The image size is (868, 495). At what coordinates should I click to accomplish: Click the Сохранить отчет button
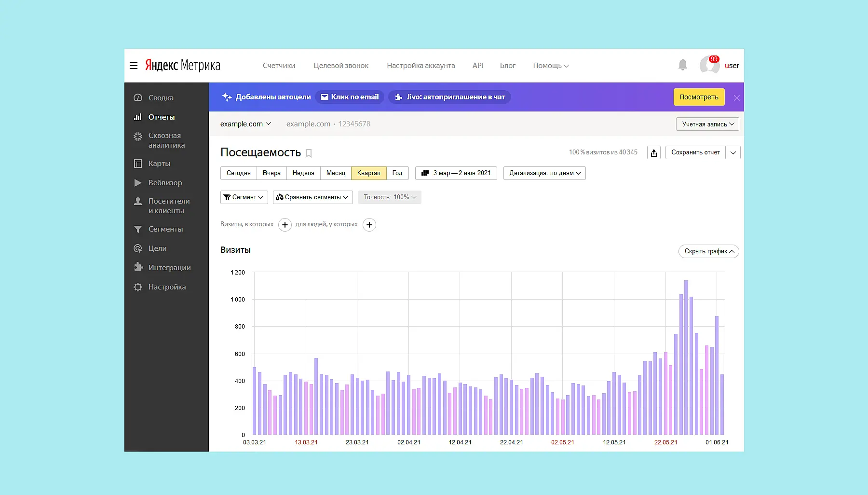pos(695,152)
